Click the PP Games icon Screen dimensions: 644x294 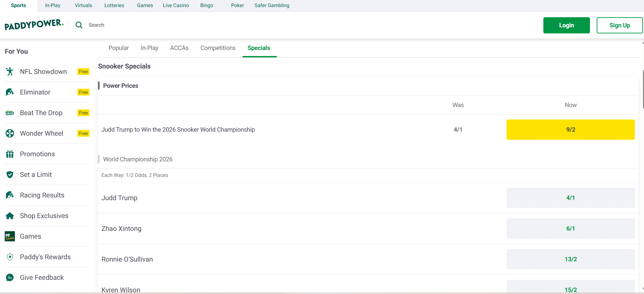click(10, 236)
